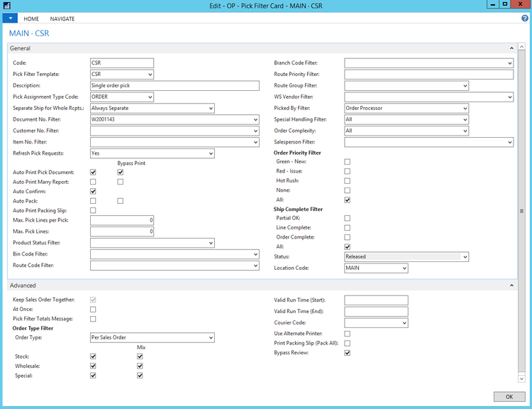
Task: Uncheck the Bypass Review checkbox
Action: [347, 353]
